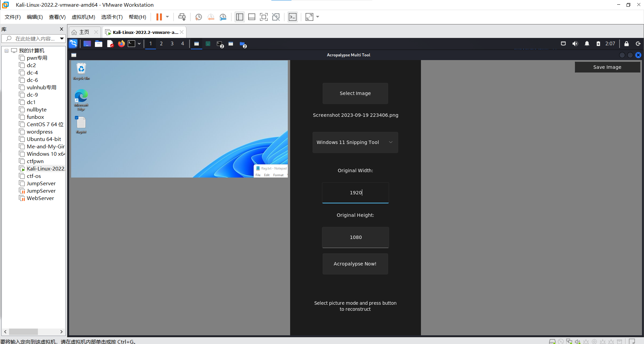Open the terminal emulator panel icon

click(131, 44)
